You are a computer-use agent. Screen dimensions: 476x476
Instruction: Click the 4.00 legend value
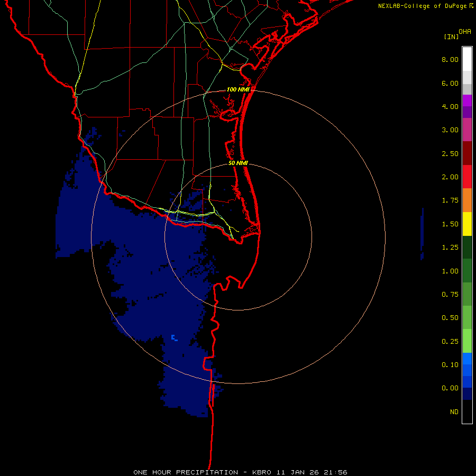tap(450, 106)
